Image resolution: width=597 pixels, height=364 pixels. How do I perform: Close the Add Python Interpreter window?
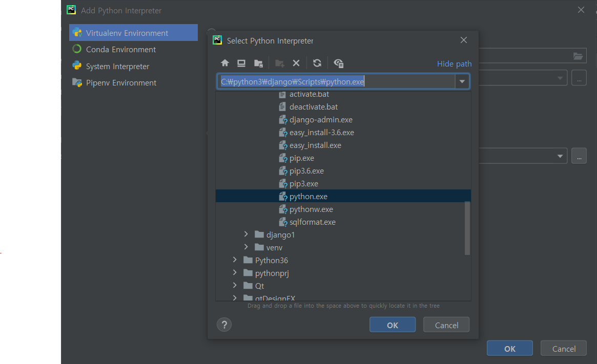pos(581,10)
